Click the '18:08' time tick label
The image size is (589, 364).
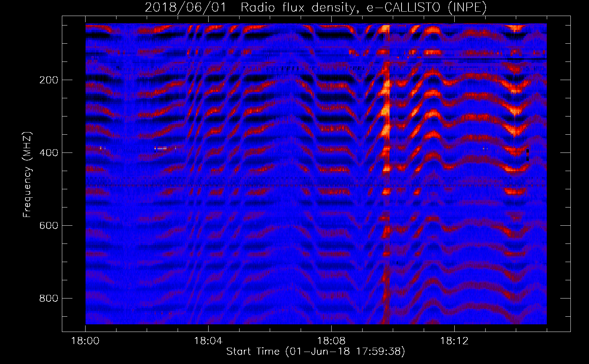pyautogui.click(x=331, y=341)
